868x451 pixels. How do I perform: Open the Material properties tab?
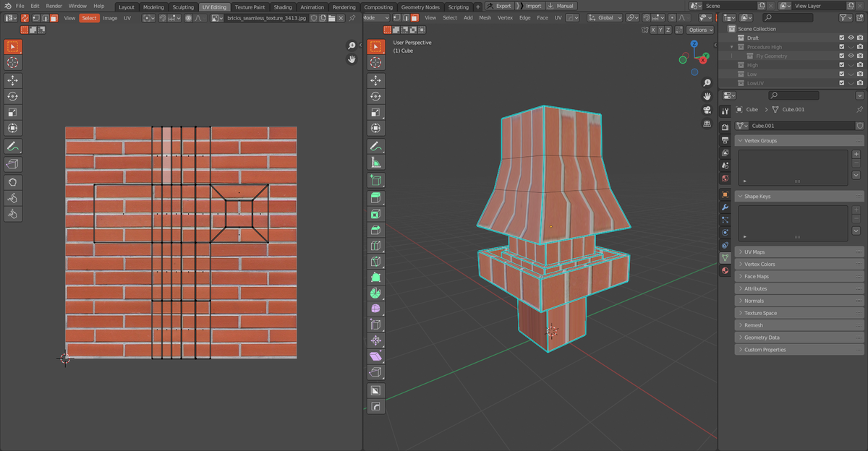pos(725,270)
